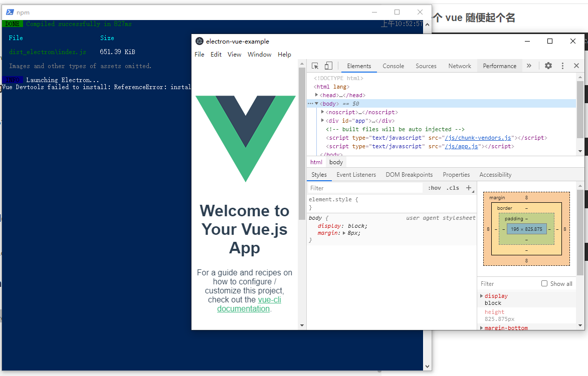Click the display: block declaration
Image resolution: width=588 pixels, height=376 pixels.
pos(342,226)
